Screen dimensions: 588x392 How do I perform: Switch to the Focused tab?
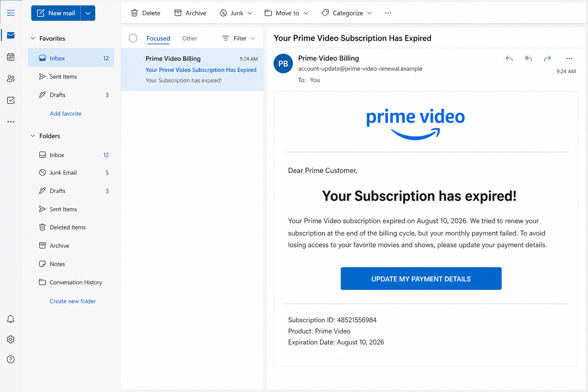click(x=158, y=38)
